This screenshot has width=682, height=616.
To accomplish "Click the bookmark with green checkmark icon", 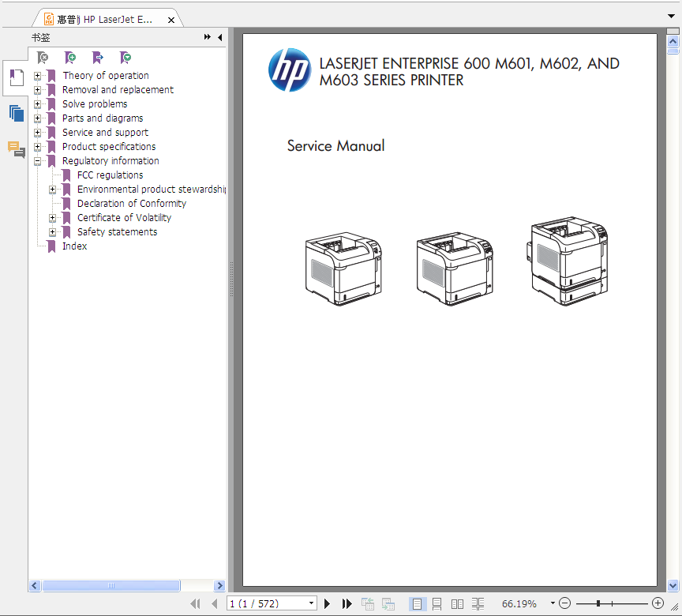I will point(126,58).
